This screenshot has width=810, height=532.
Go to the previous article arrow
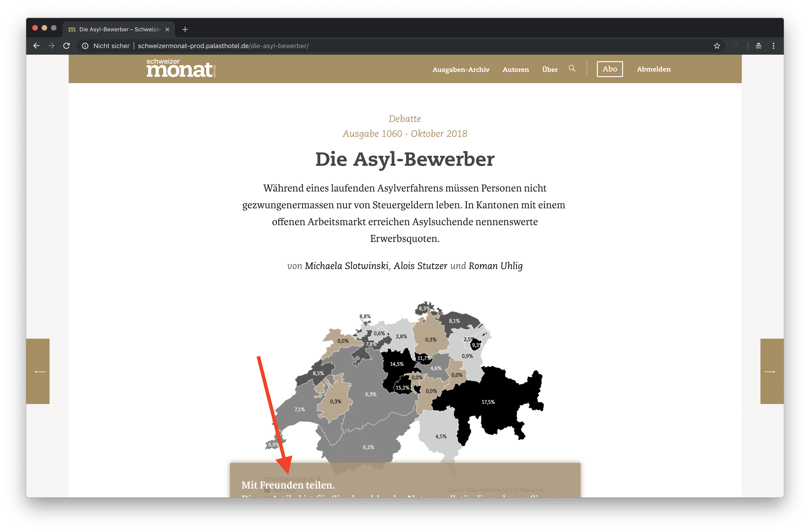point(38,372)
